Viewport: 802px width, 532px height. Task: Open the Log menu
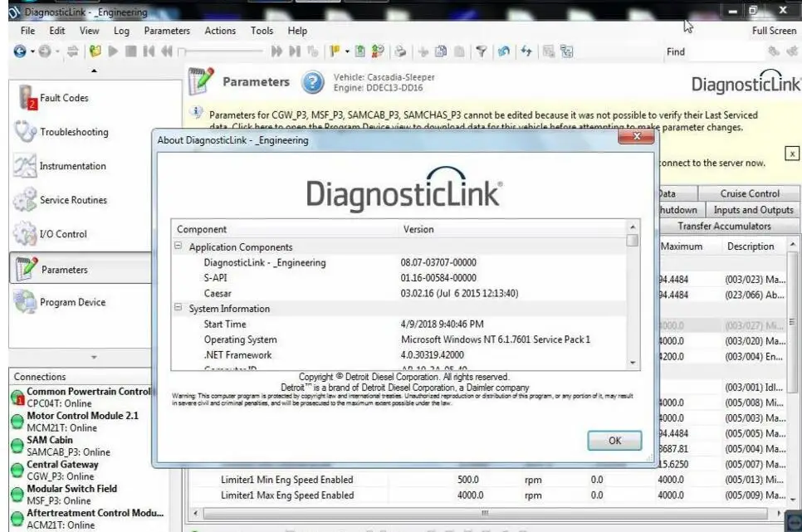121,31
